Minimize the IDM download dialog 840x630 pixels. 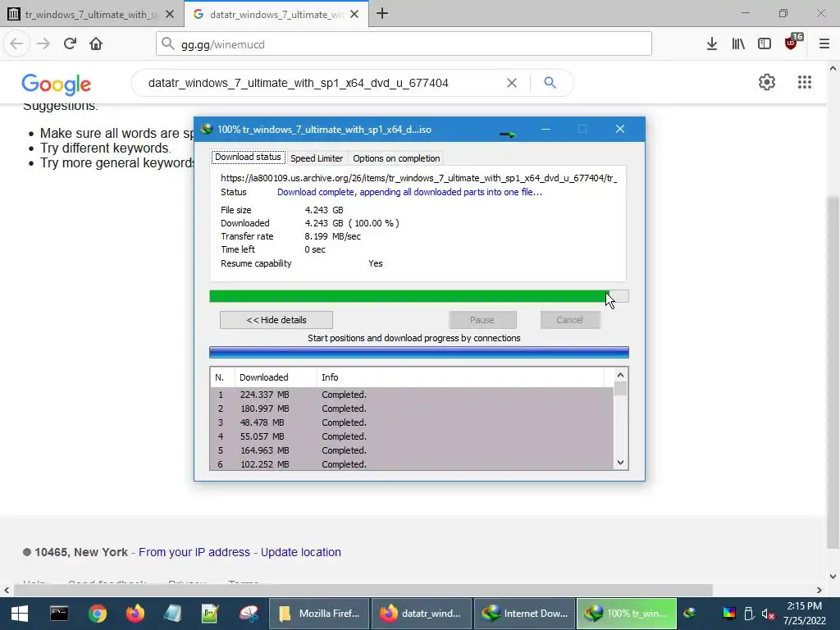[546, 129]
